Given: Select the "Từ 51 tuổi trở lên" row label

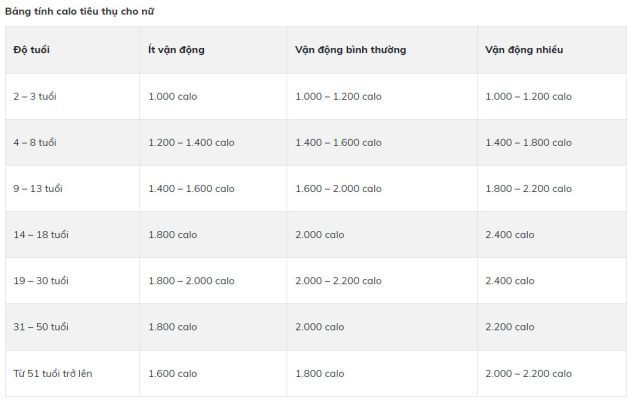Looking at the screenshot, I should click(53, 373).
